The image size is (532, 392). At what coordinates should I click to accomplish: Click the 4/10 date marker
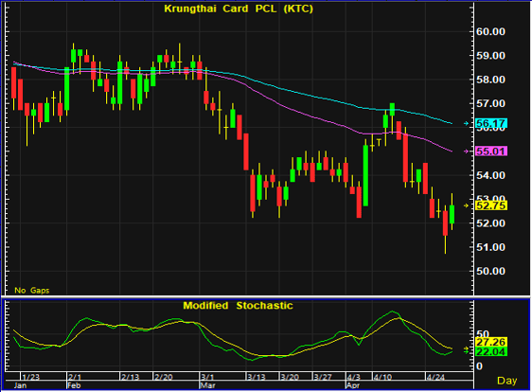click(382, 377)
